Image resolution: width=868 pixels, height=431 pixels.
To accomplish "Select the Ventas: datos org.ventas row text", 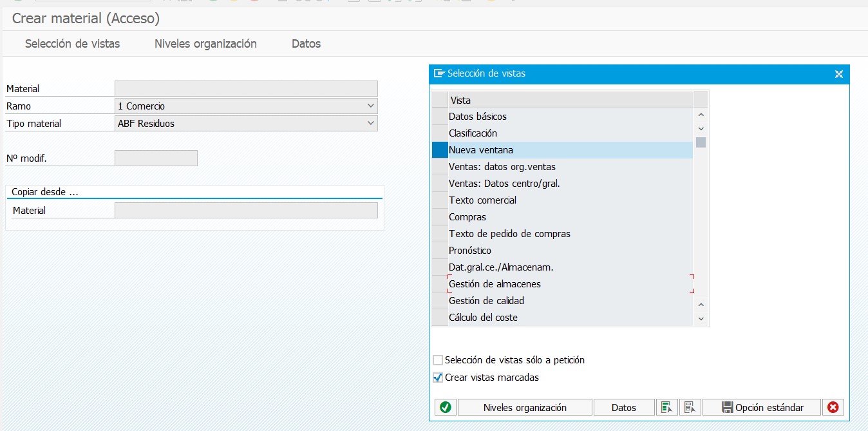I will coord(502,167).
